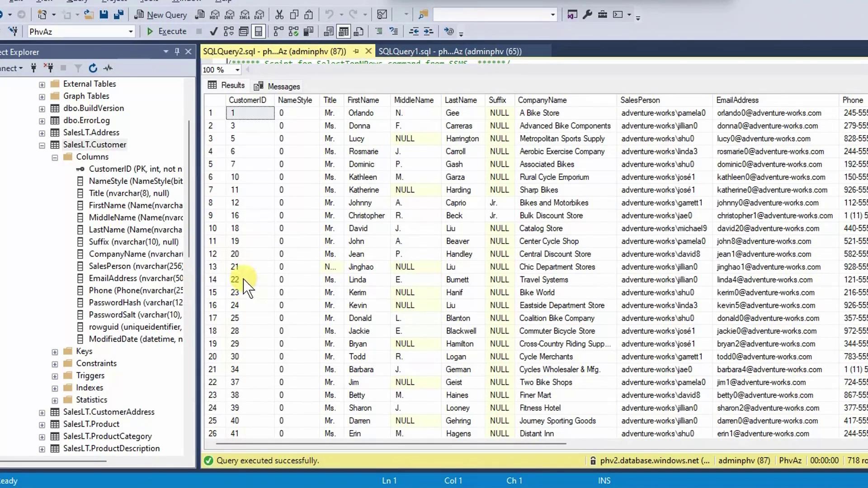Collapse the SalesLT.Customer table node
The height and width of the screenshot is (488, 868).
42,145
